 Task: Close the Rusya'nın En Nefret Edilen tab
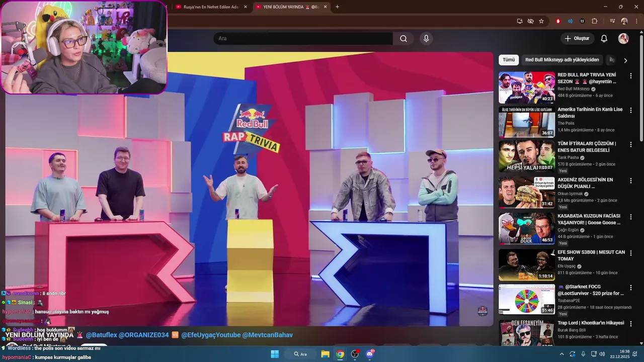pyautogui.click(x=246, y=7)
